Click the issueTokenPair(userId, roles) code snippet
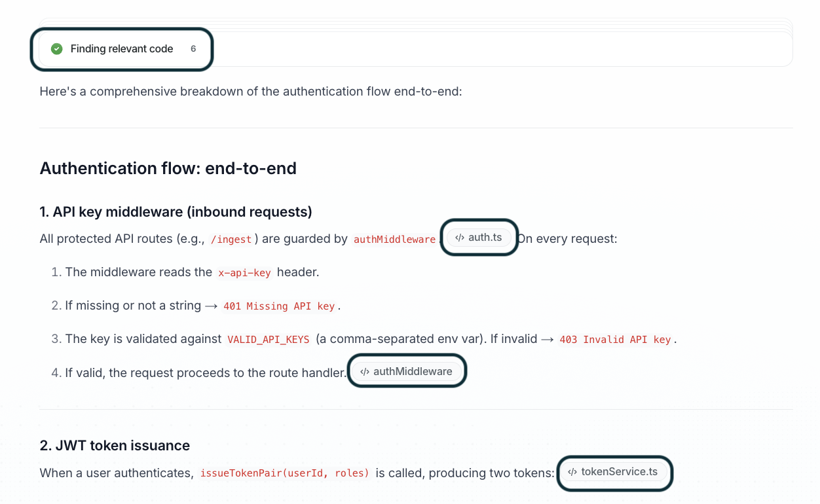 coord(284,473)
